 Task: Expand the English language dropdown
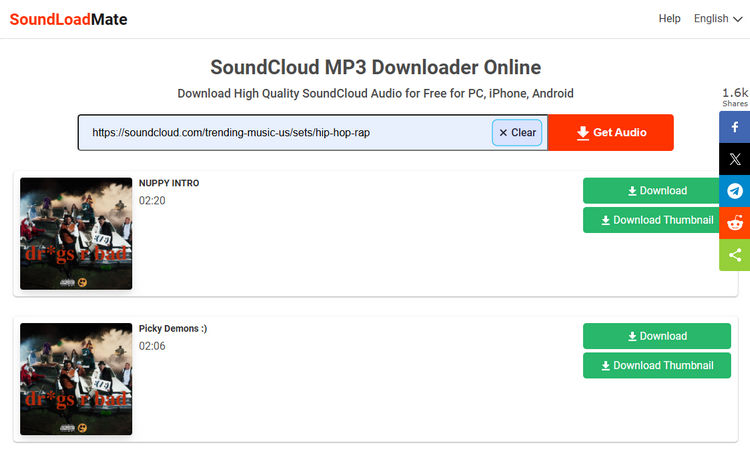(718, 19)
